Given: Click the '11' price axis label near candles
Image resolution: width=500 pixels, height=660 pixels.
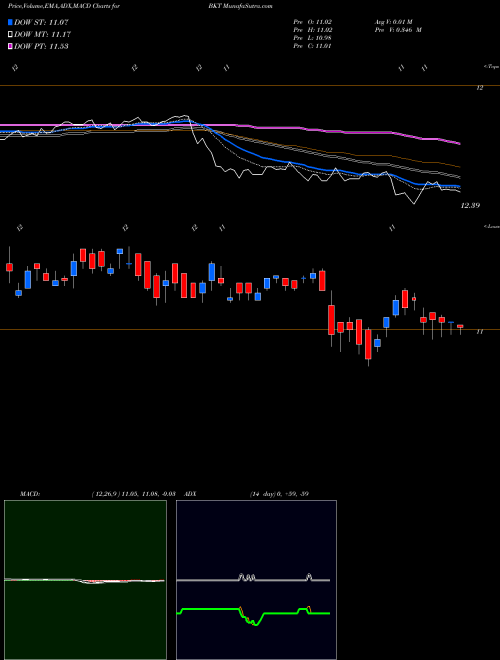Looking at the screenshot, I should [x=479, y=332].
